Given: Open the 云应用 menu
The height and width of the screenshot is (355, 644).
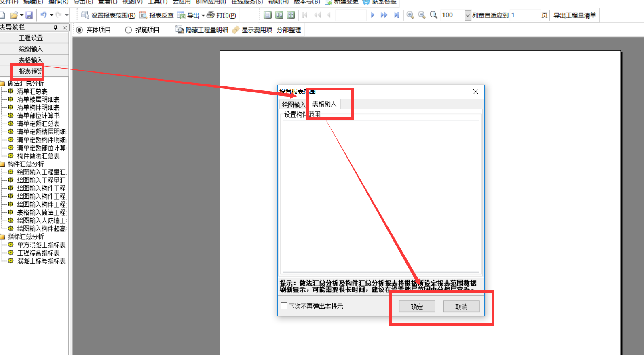Looking at the screenshot, I should click(x=182, y=2).
